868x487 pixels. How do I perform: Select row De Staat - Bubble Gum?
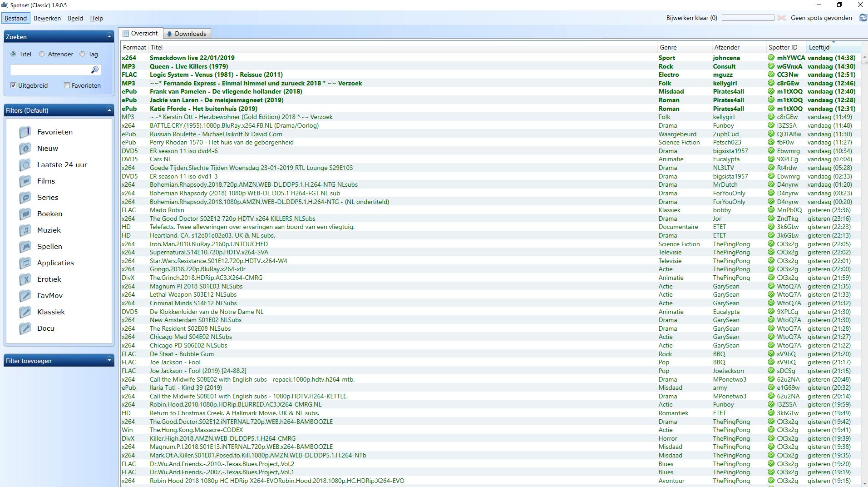click(x=490, y=354)
